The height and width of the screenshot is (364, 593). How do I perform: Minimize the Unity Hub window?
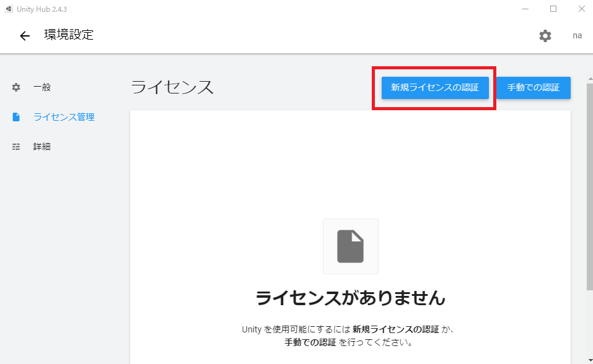(524, 9)
